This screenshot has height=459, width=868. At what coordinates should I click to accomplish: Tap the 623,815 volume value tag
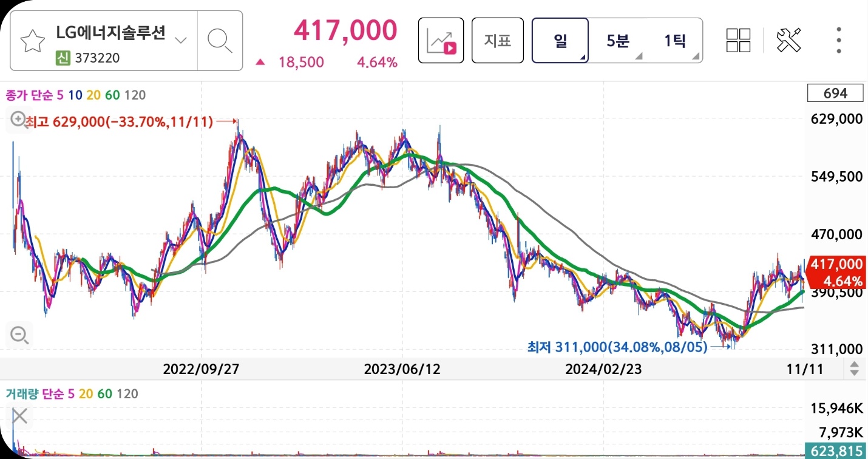click(x=836, y=450)
